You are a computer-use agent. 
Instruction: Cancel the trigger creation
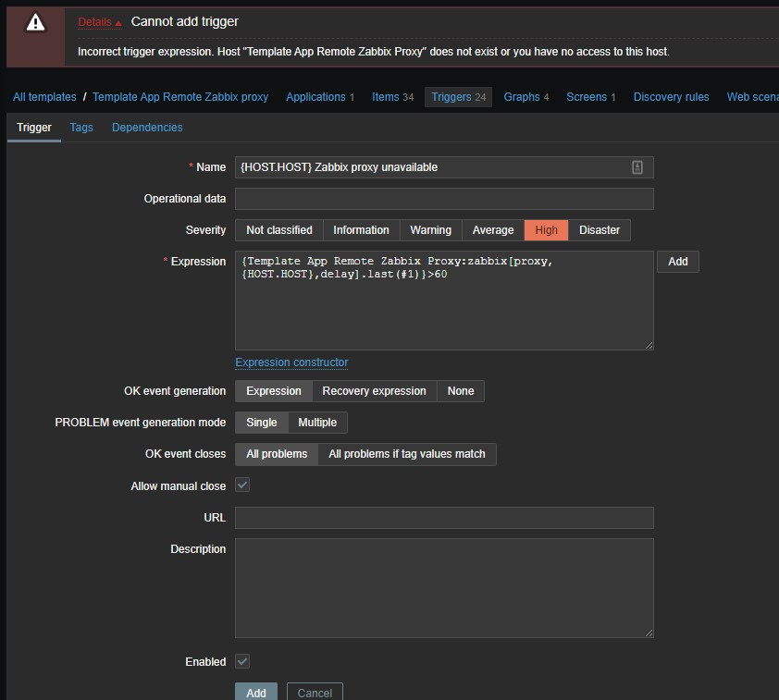click(x=315, y=692)
